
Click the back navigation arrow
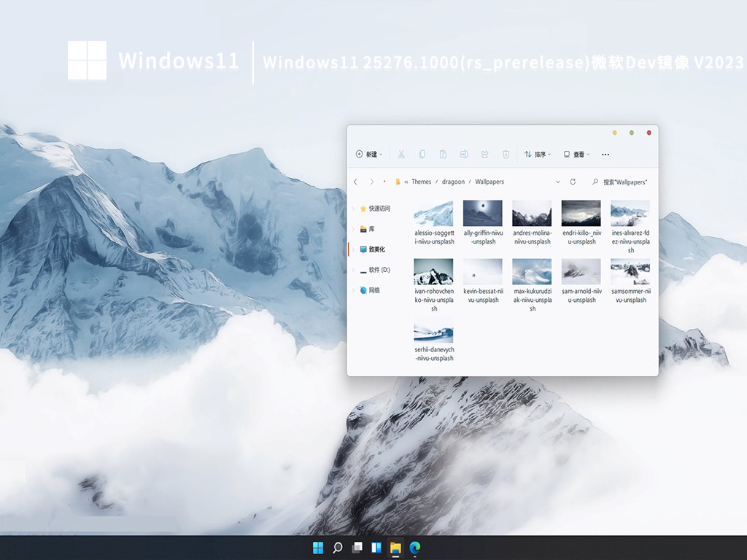tap(357, 182)
